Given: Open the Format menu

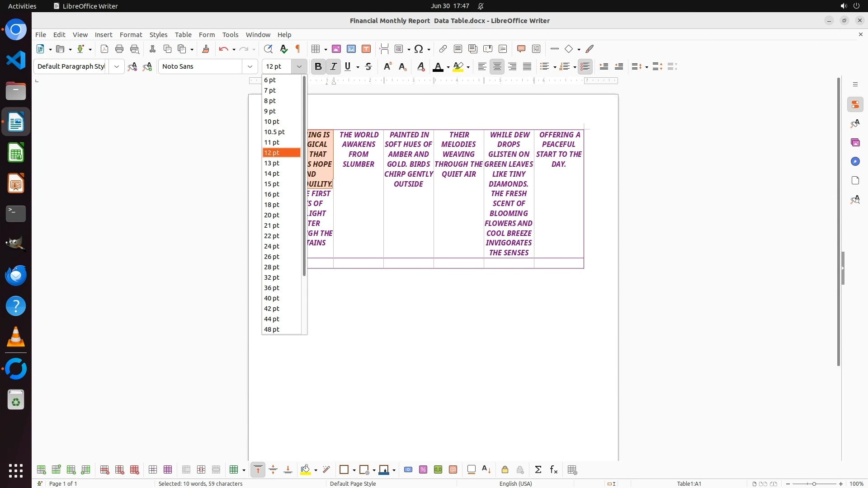Looking at the screenshot, I should pyautogui.click(x=131, y=34).
